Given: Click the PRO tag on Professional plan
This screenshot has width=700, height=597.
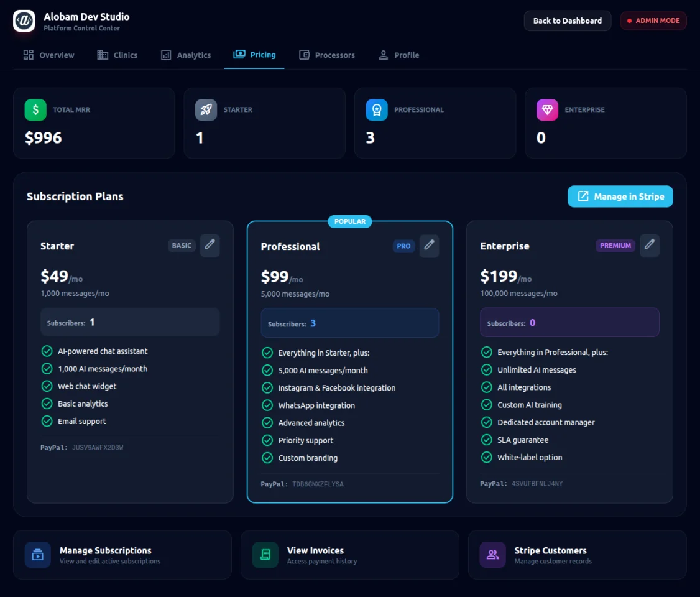Looking at the screenshot, I should click(x=403, y=246).
